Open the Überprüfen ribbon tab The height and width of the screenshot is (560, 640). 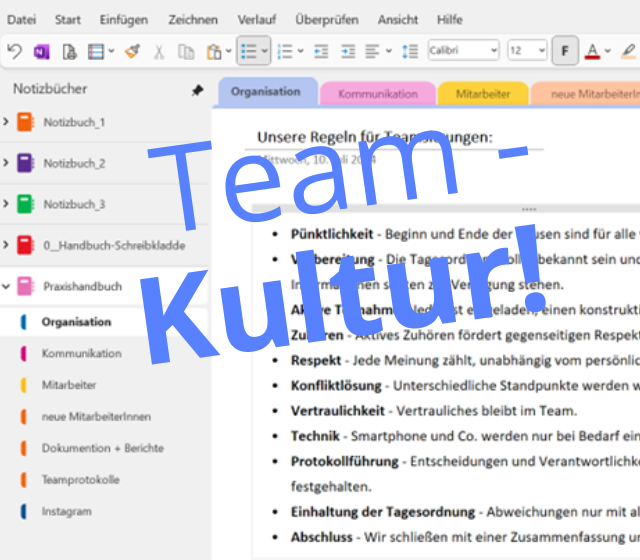pyautogui.click(x=327, y=20)
